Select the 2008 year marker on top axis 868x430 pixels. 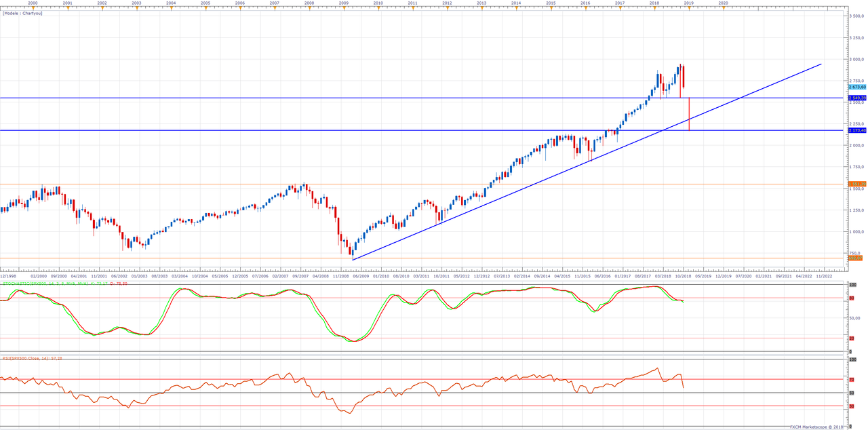point(309,3)
